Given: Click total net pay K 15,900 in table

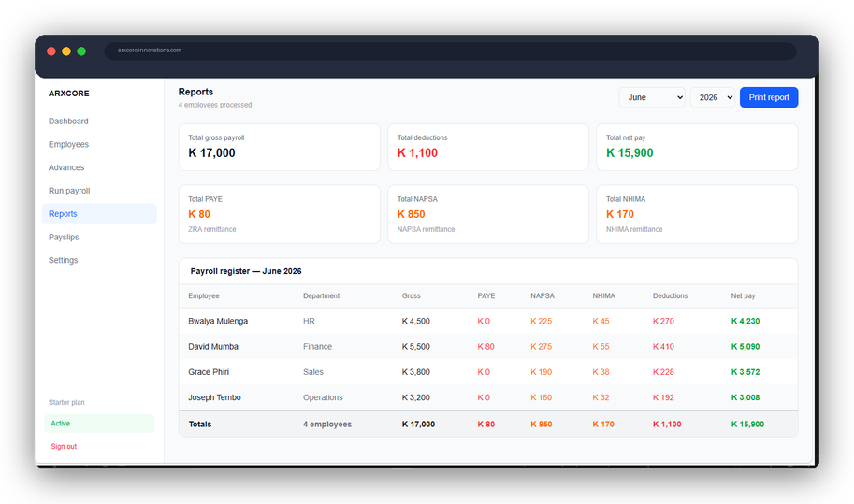Looking at the screenshot, I should tap(747, 425).
